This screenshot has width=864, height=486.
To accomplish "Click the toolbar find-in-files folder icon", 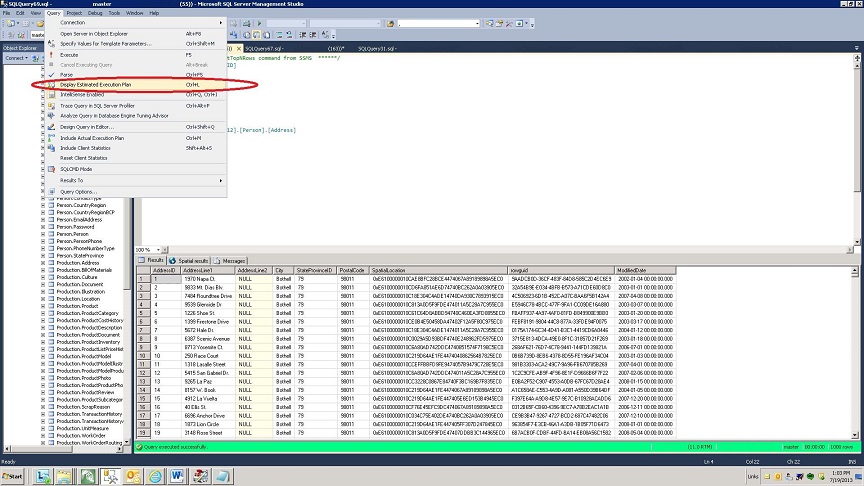I will click(390, 23).
